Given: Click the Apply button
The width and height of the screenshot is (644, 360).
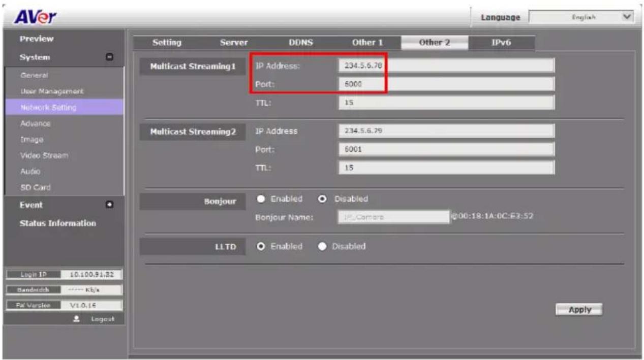Looking at the screenshot, I should tap(579, 310).
